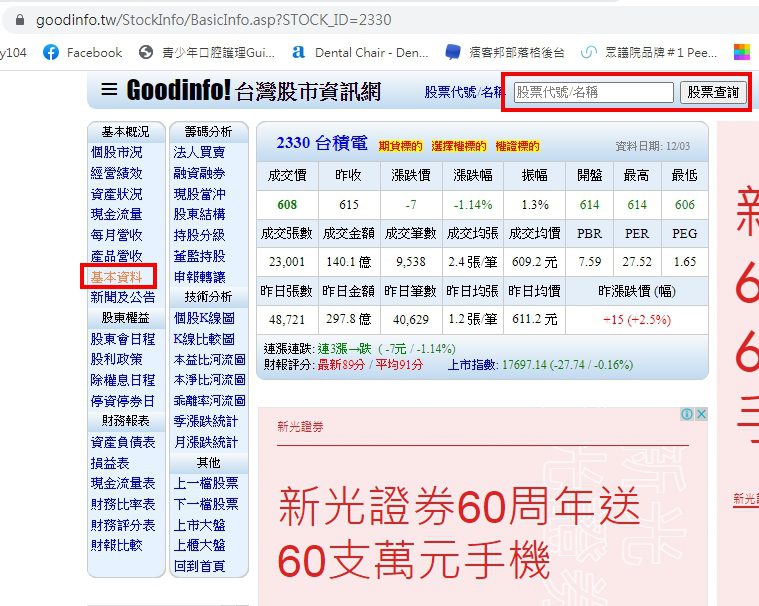Screen dimensions: 759x606
Task: Click the 連3漲→跌 trend text
Action: click(x=344, y=349)
